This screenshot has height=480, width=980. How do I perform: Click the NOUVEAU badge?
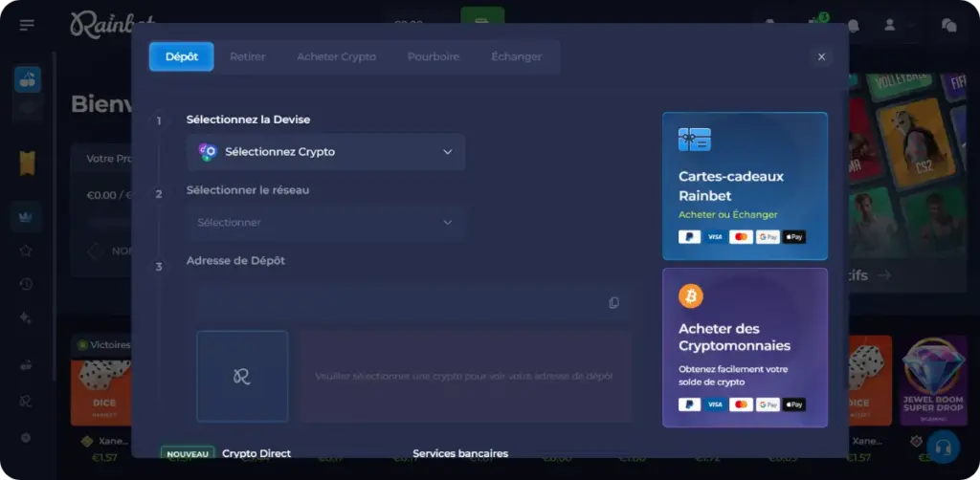(188, 454)
